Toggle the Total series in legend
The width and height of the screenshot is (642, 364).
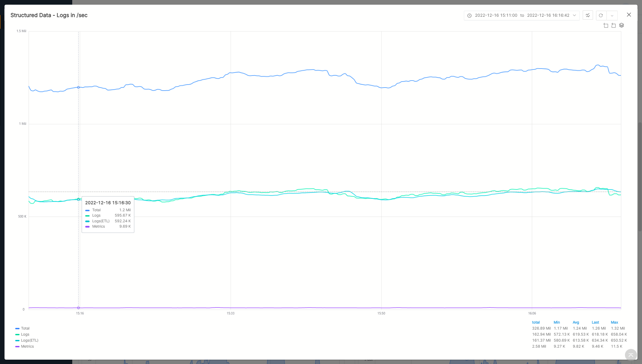pos(22,328)
